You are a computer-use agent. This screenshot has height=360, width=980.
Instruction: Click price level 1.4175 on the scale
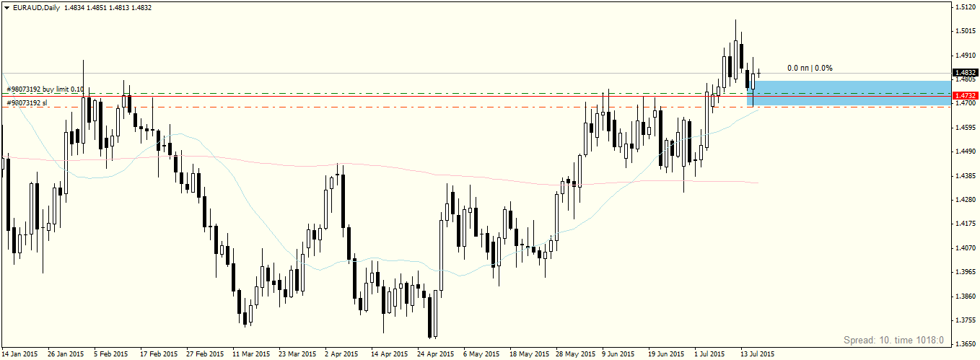(966, 224)
